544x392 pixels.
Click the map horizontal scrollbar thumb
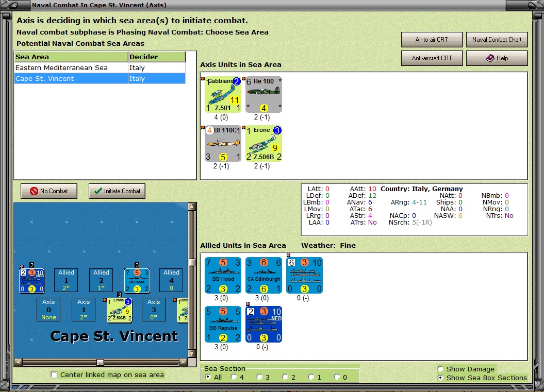tap(100, 362)
